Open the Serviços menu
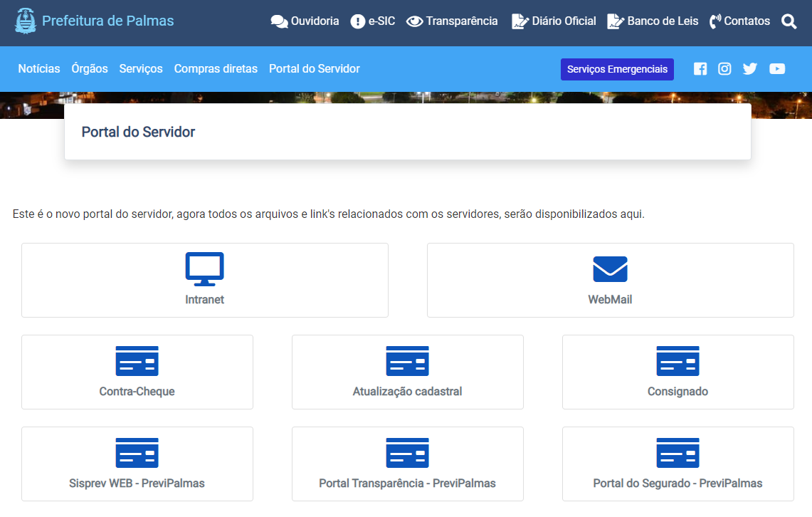Screen dimensions: 812x517 click(x=141, y=69)
